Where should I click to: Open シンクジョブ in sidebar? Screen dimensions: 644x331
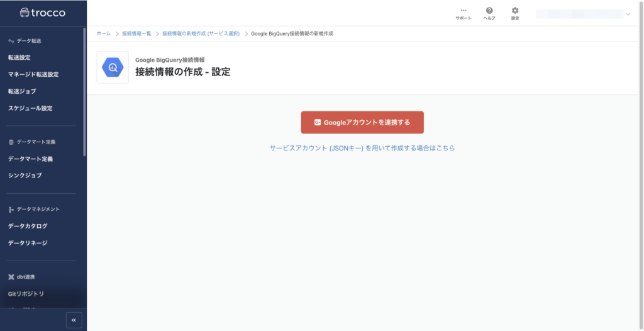coord(25,176)
